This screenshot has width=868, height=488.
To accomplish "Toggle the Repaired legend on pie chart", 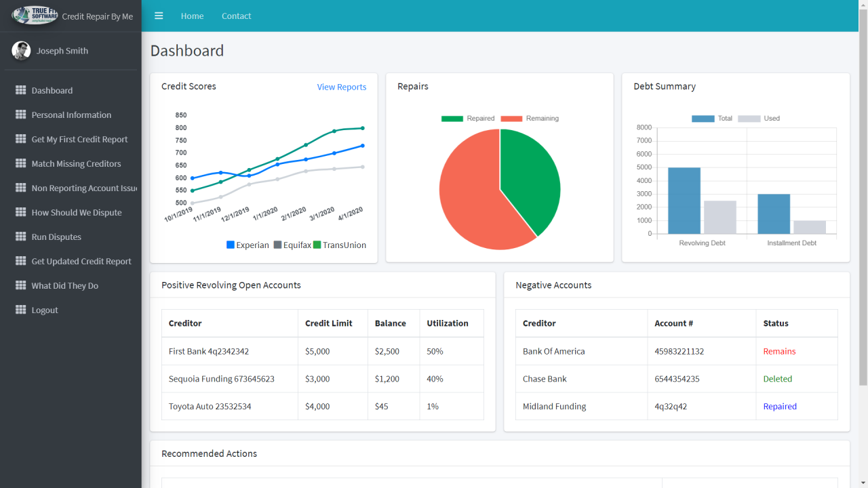I will [x=468, y=119].
